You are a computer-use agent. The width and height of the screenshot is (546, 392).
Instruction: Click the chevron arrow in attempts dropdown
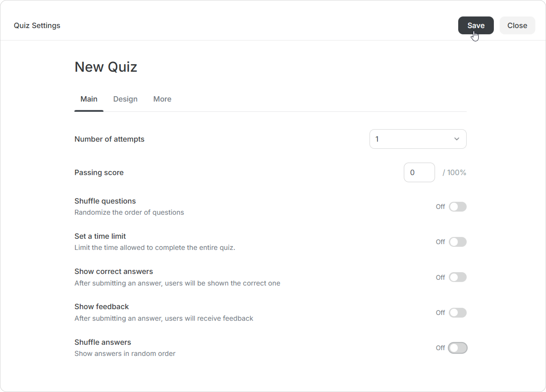457,139
